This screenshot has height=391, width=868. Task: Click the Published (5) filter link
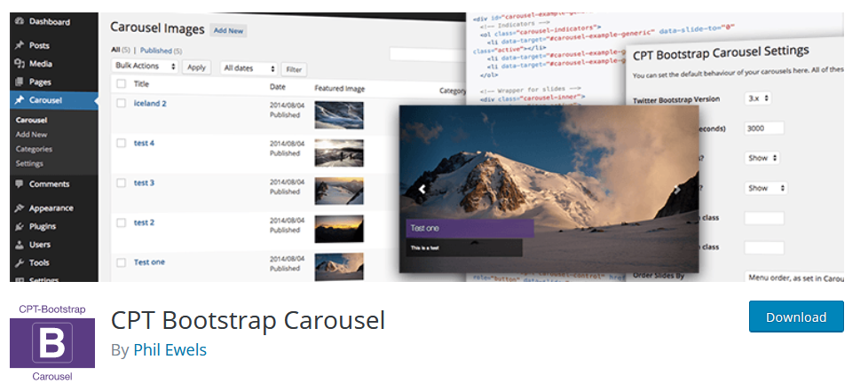[x=162, y=51]
